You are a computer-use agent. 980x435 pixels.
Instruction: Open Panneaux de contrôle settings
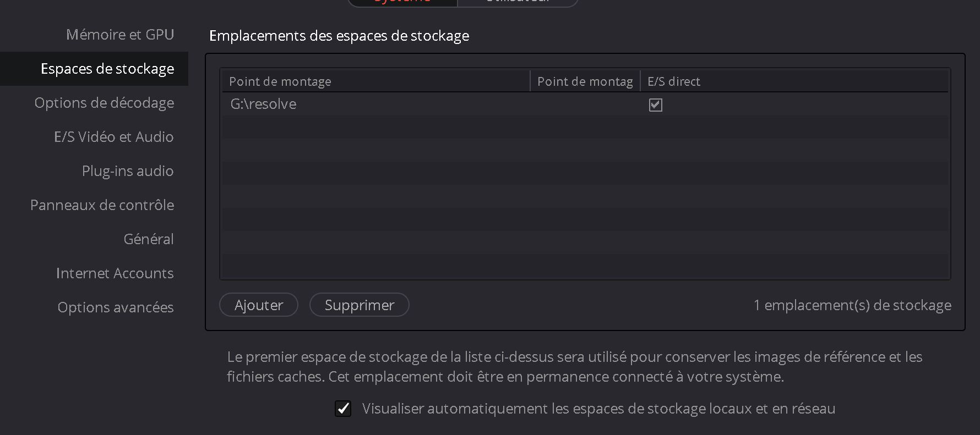point(102,205)
